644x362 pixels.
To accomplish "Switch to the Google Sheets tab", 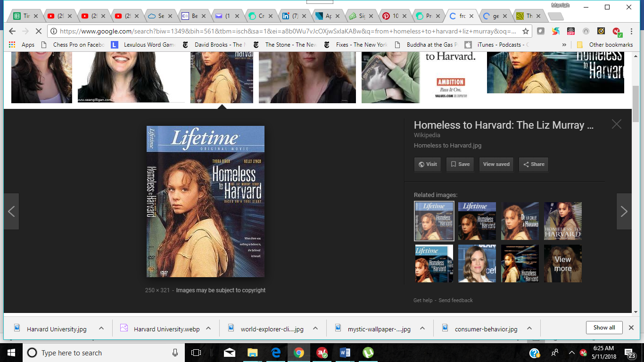I will click(x=26, y=16).
